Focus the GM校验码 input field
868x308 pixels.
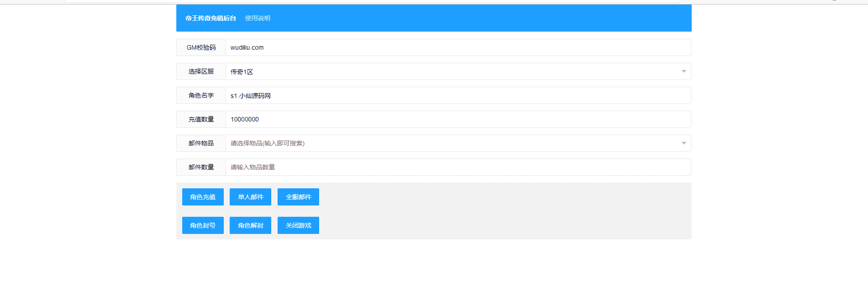(x=458, y=47)
